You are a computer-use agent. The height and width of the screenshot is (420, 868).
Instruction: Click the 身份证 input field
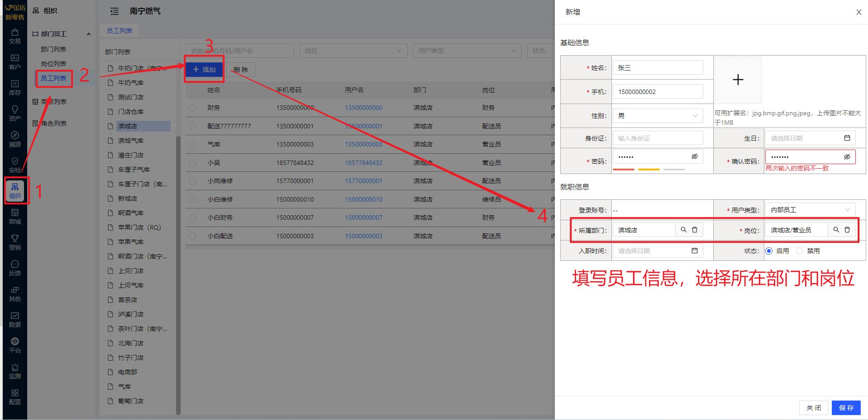tap(658, 138)
